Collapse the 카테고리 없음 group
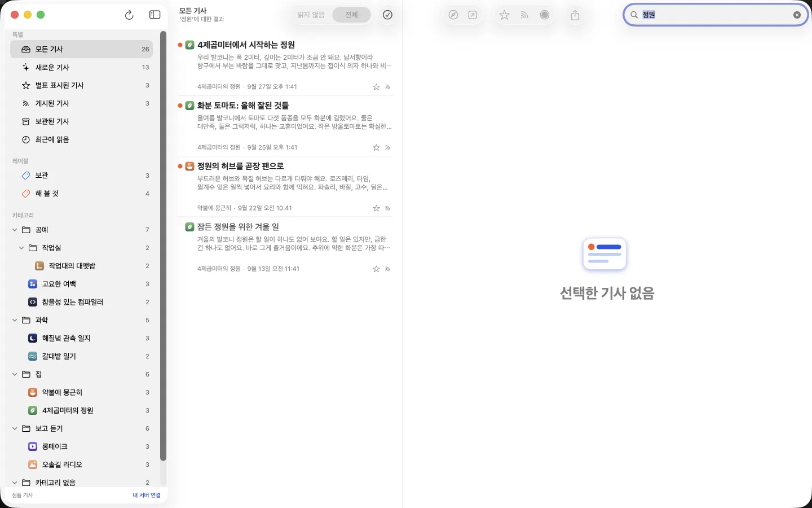The image size is (812, 508). [15, 483]
